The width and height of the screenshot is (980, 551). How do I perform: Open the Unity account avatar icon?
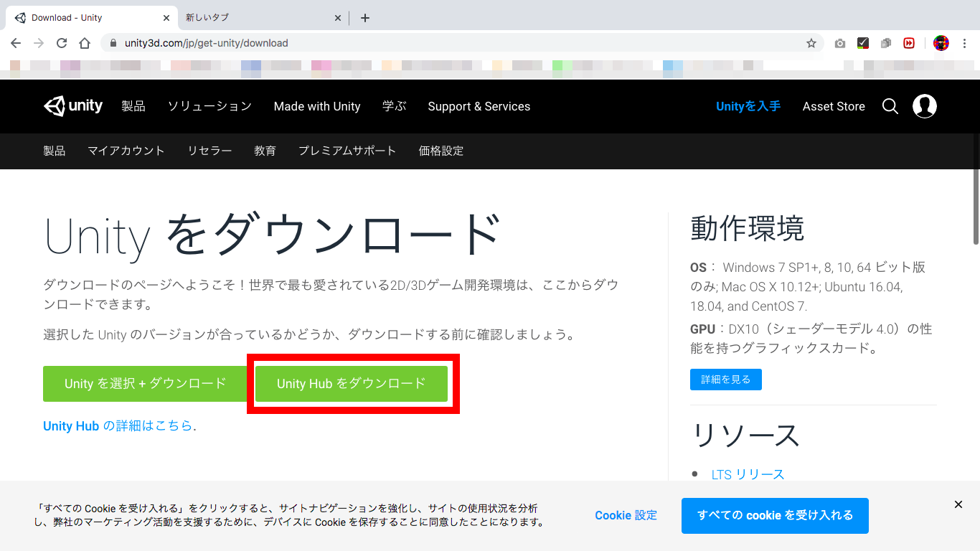click(x=925, y=106)
